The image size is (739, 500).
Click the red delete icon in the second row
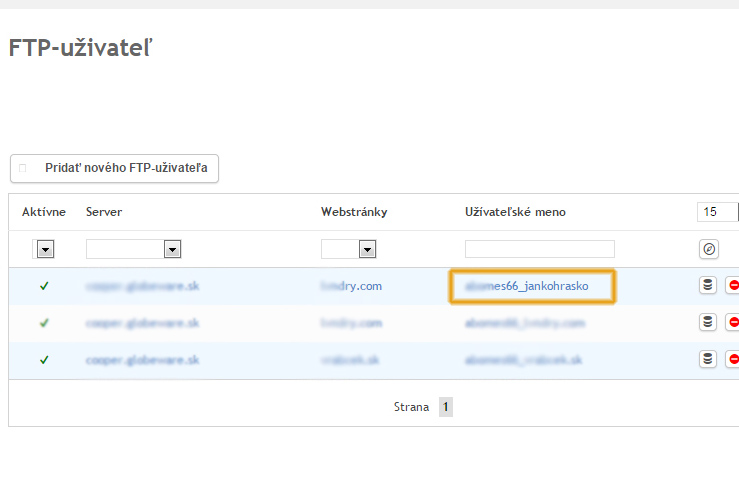click(732, 322)
